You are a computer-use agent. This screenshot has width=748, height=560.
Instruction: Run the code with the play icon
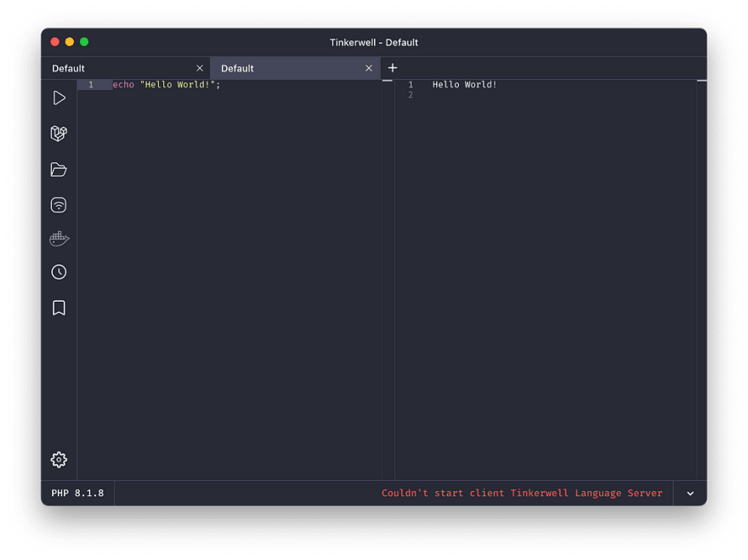pos(59,98)
